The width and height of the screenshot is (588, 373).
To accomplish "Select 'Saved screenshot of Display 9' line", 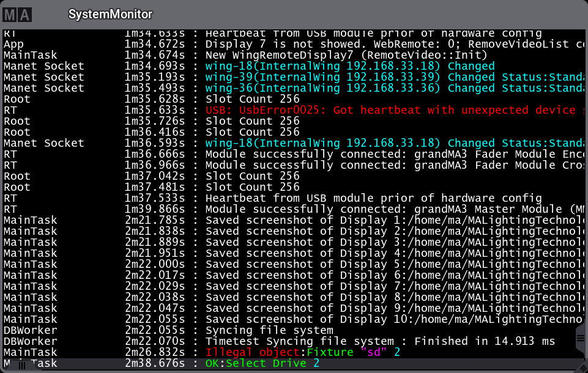I will (294, 308).
